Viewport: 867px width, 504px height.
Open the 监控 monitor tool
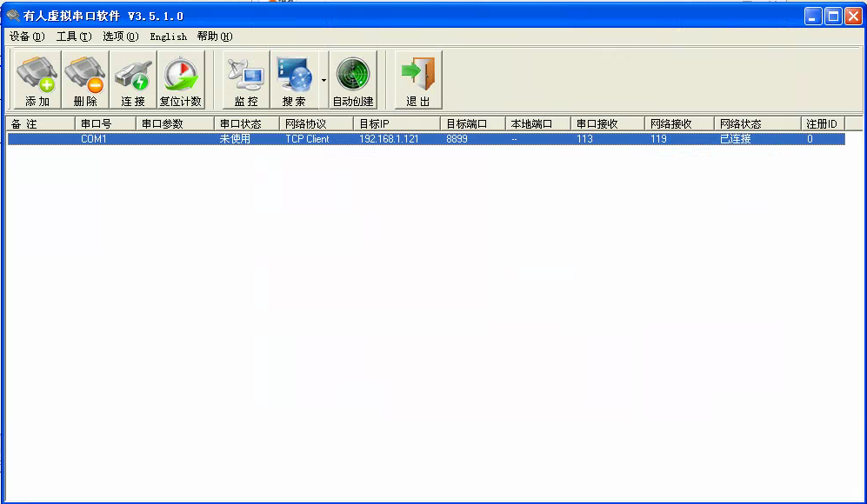(x=246, y=80)
